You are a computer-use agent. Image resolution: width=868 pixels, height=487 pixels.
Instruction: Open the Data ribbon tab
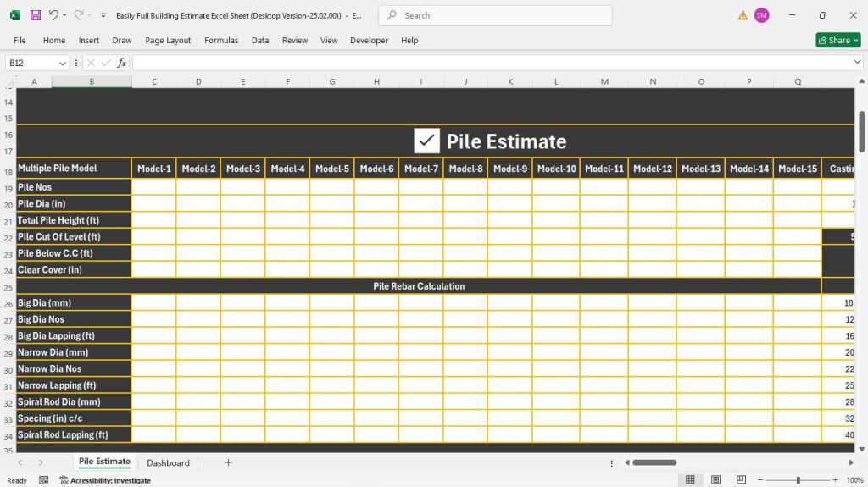pos(260,41)
